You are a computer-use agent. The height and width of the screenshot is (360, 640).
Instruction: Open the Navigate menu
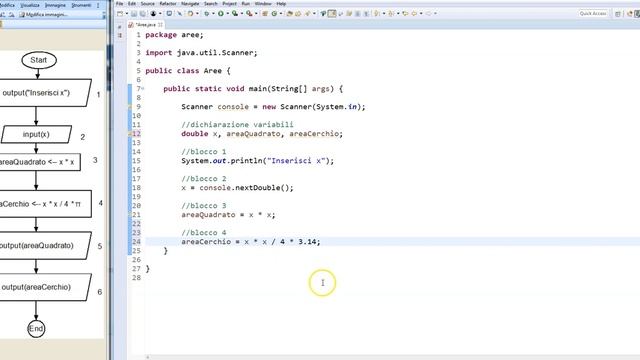point(190,4)
